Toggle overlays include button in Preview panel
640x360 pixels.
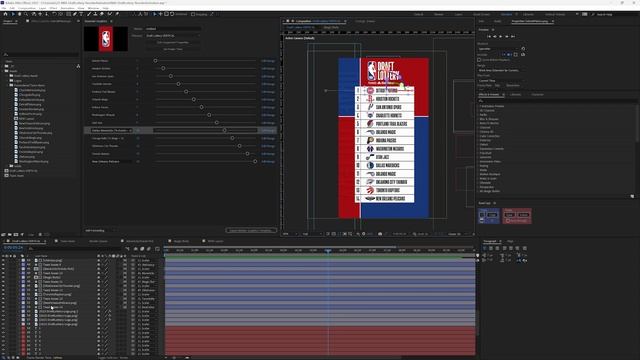[516, 54]
